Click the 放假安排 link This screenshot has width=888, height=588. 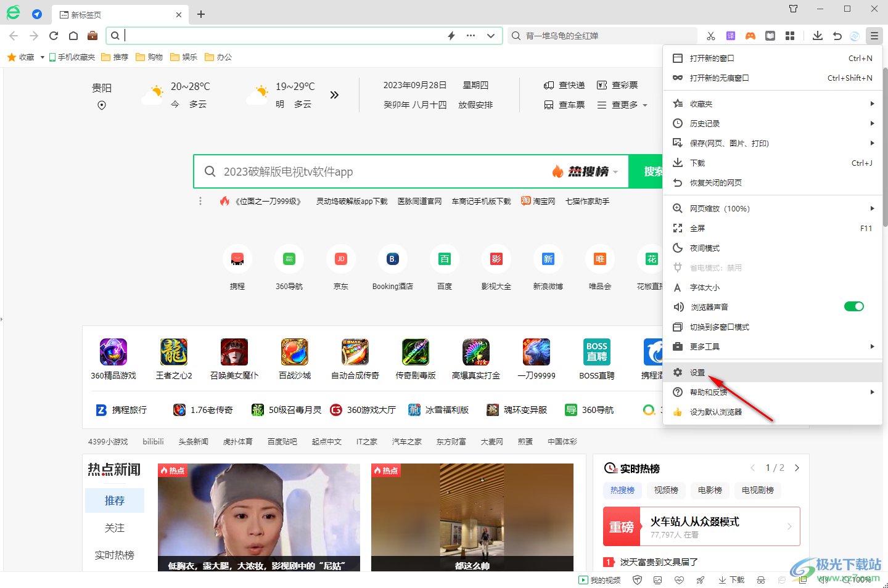(475, 105)
